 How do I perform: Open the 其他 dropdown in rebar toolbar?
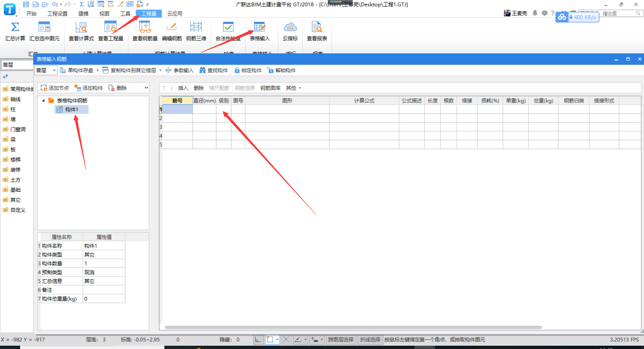coord(293,88)
